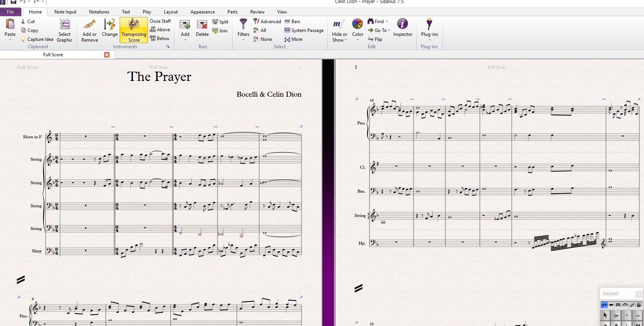This screenshot has width=644, height=326.
Task: Click the Cl. staff label on page 2
Action: pos(362,167)
